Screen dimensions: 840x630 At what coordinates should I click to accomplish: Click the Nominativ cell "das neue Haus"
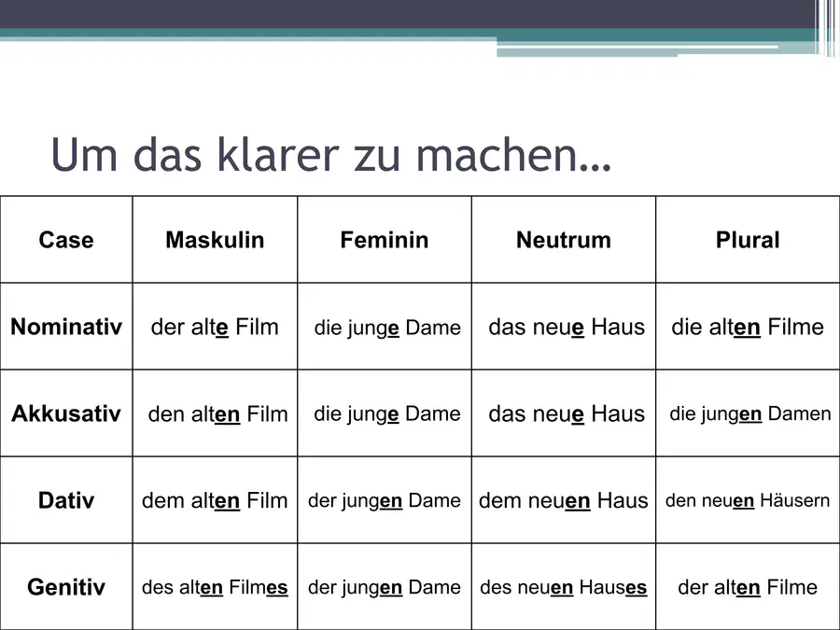pyautogui.click(x=564, y=327)
